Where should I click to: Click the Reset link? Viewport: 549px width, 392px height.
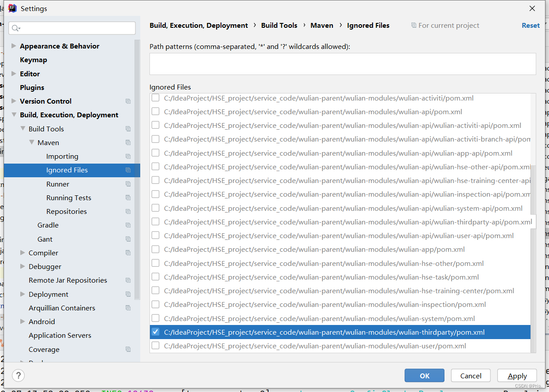coord(530,25)
